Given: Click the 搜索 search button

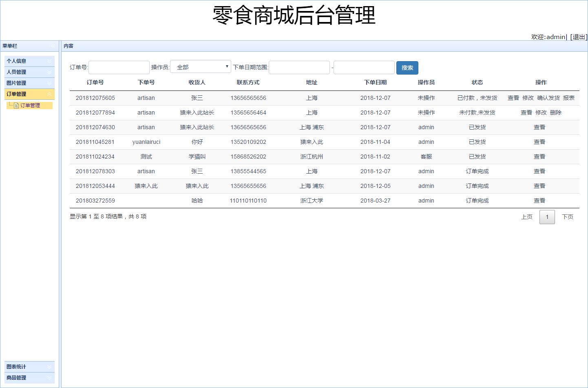Looking at the screenshot, I should tap(407, 68).
